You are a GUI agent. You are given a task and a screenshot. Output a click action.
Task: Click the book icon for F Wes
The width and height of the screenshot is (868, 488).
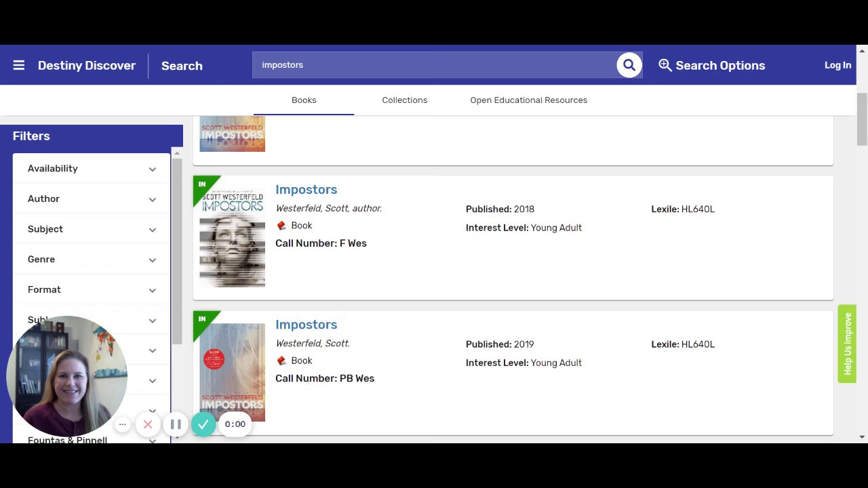[281, 226]
